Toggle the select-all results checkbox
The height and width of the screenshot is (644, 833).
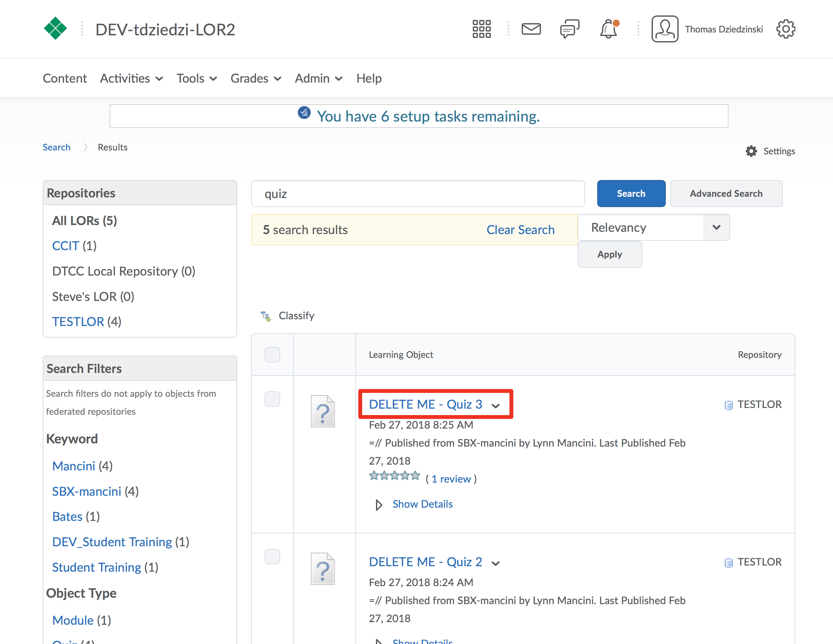tap(272, 355)
